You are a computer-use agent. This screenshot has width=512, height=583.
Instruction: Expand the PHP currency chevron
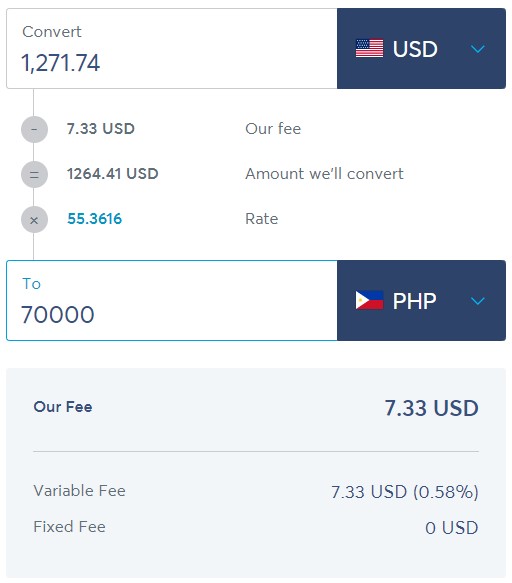click(x=477, y=300)
